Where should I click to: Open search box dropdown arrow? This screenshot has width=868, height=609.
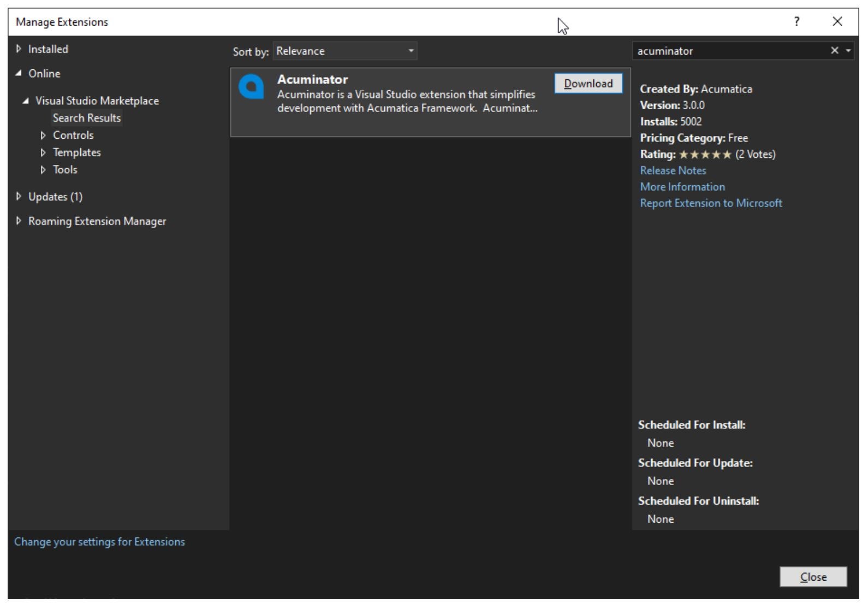point(848,51)
